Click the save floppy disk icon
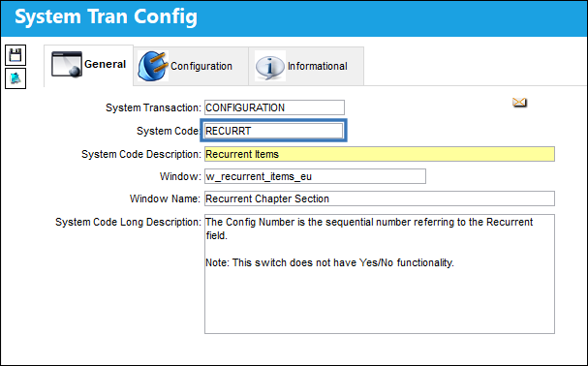This screenshot has width=588, height=366. coord(15,55)
